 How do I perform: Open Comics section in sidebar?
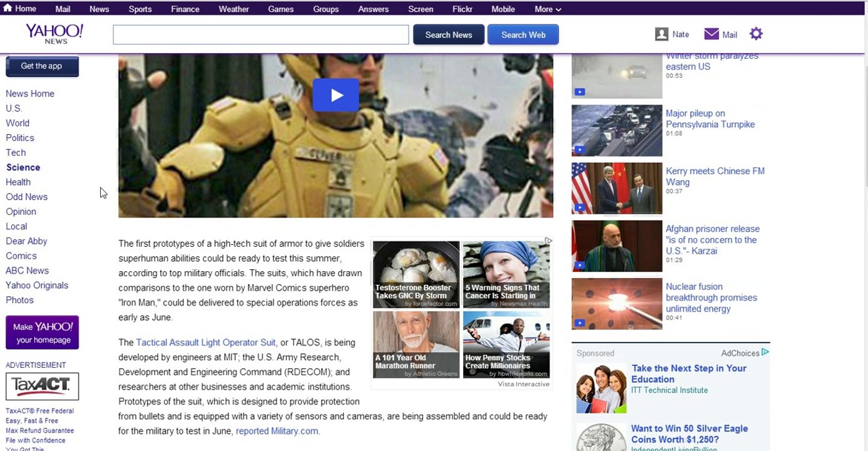[x=21, y=256]
